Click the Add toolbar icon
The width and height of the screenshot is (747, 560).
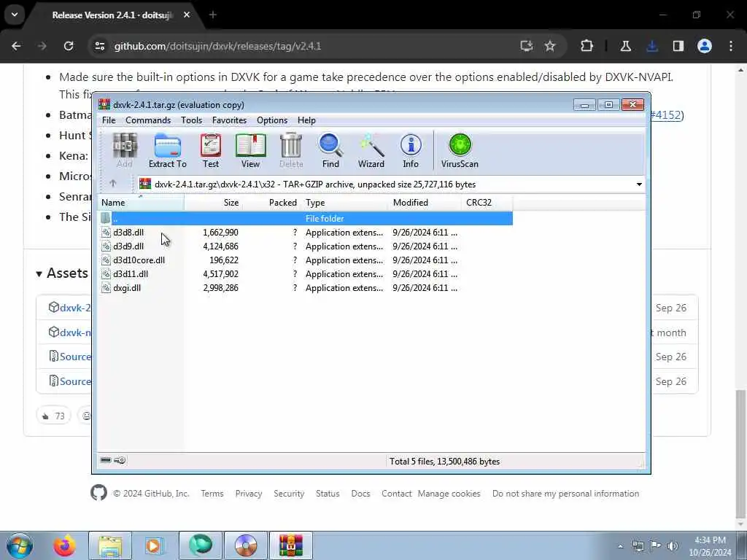(125, 150)
